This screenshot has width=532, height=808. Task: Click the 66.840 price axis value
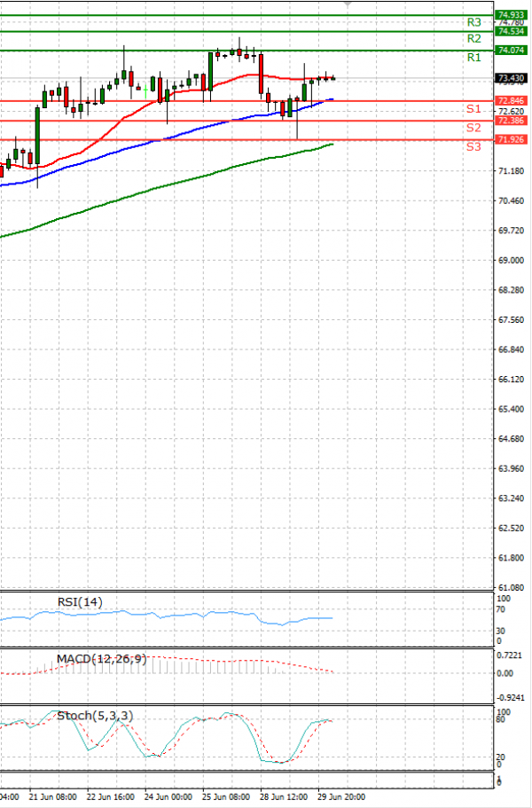(x=512, y=349)
